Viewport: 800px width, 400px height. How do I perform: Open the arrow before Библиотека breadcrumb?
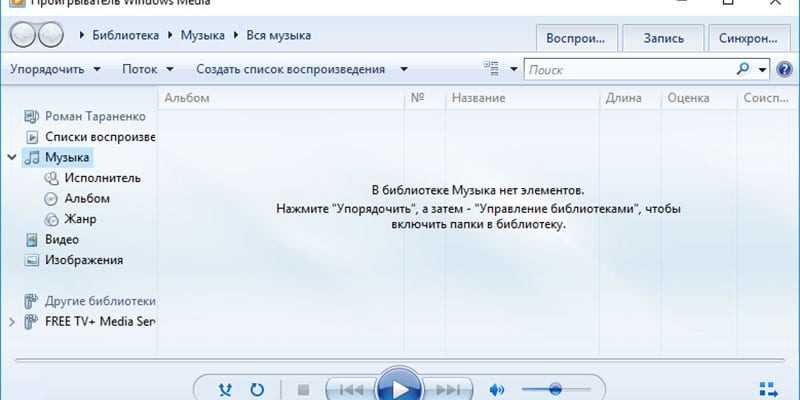pos(82,35)
